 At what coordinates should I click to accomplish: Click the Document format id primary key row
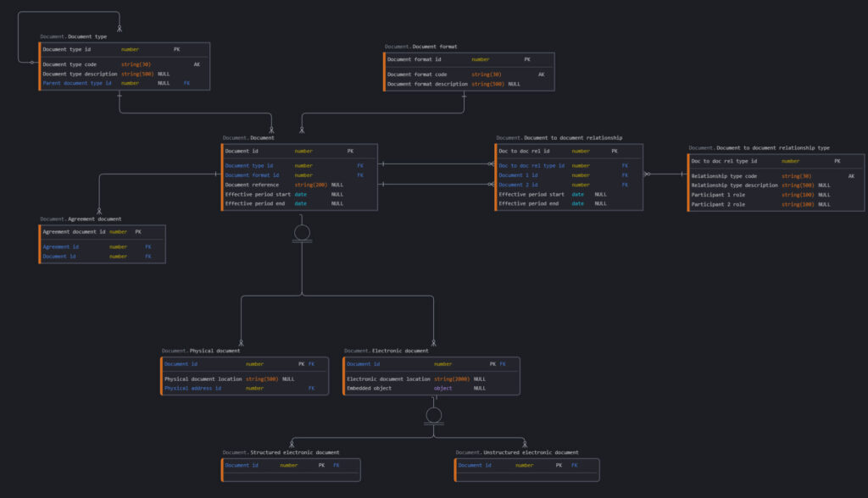[415, 60]
